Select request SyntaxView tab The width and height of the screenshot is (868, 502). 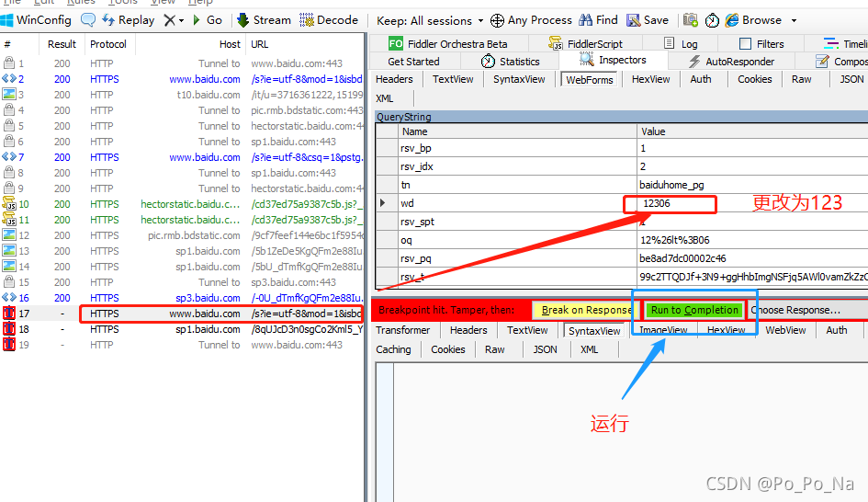click(x=519, y=79)
